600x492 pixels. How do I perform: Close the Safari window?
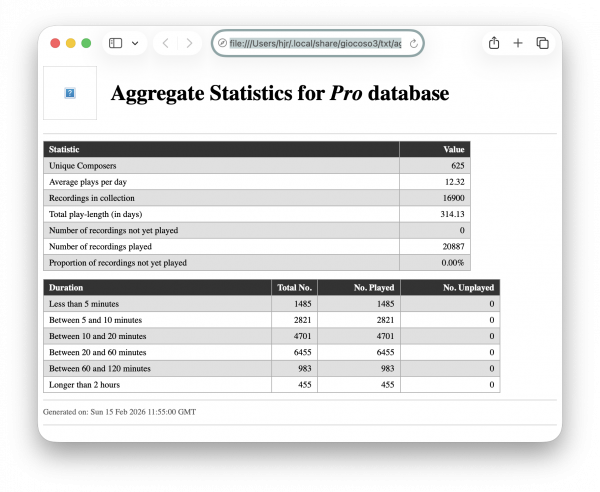click(x=55, y=43)
